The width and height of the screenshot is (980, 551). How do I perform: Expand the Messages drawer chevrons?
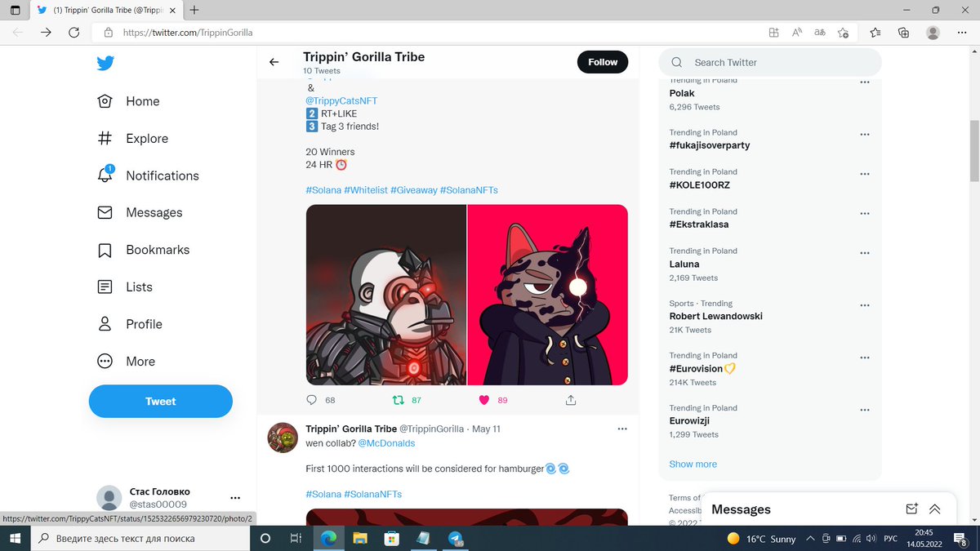[x=935, y=509]
